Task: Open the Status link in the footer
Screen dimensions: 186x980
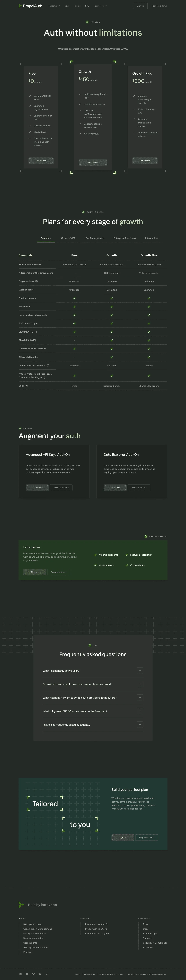Action: [78, 974]
